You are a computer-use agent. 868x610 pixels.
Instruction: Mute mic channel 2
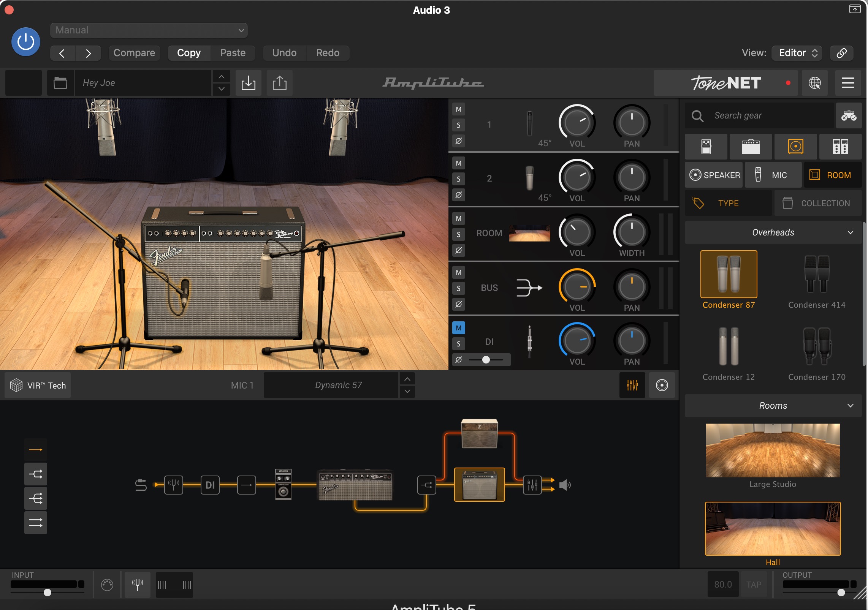point(459,163)
